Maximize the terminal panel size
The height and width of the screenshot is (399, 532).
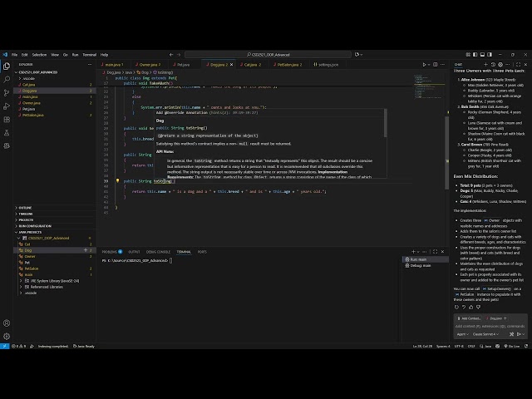436,252
